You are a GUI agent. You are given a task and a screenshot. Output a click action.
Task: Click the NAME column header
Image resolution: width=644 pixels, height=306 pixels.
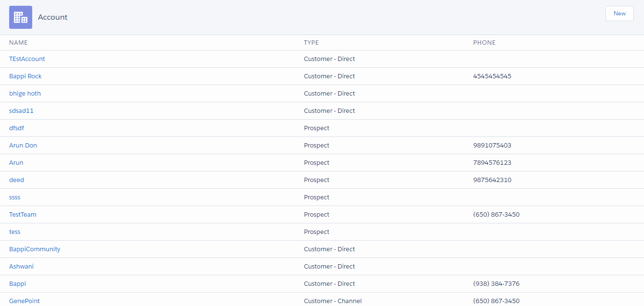tap(18, 43)
